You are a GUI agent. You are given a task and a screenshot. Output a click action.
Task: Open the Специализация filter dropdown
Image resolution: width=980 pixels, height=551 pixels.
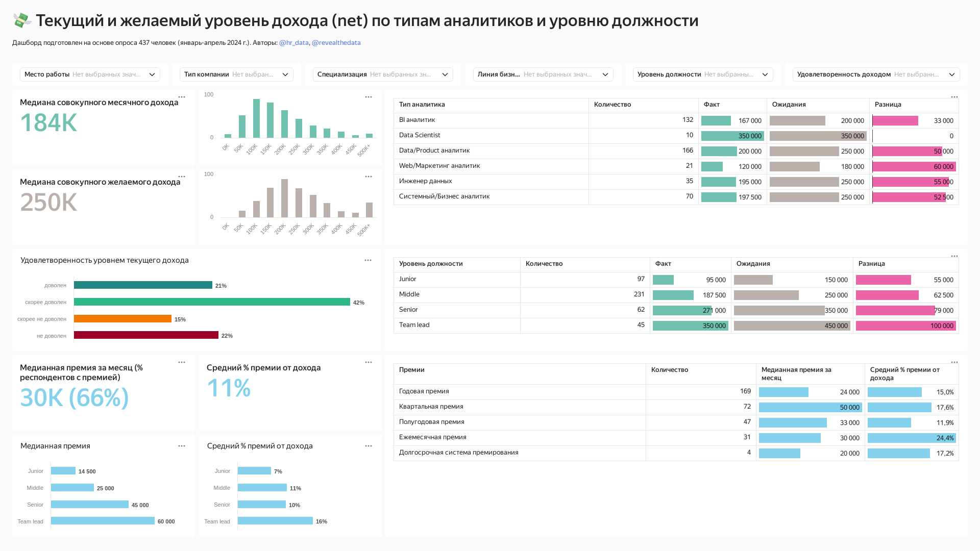coord(383,74)
